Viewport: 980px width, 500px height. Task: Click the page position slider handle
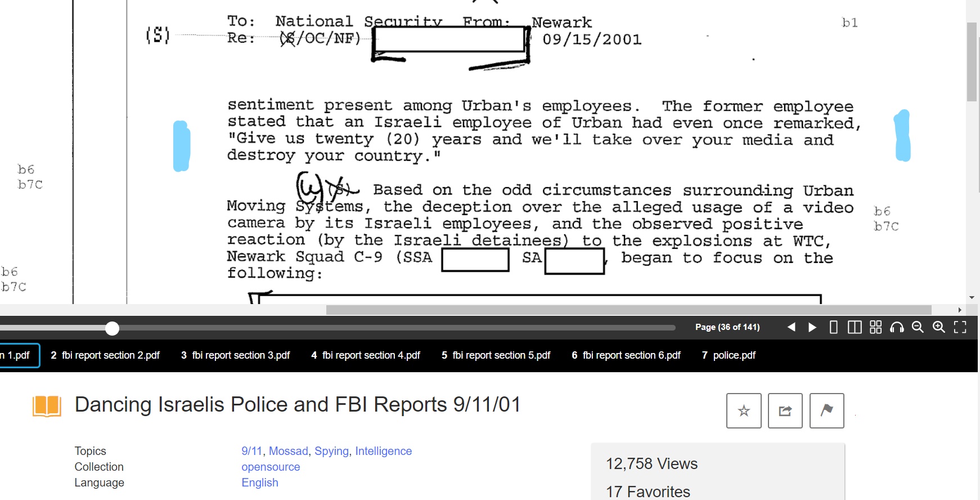pos(113,328)
